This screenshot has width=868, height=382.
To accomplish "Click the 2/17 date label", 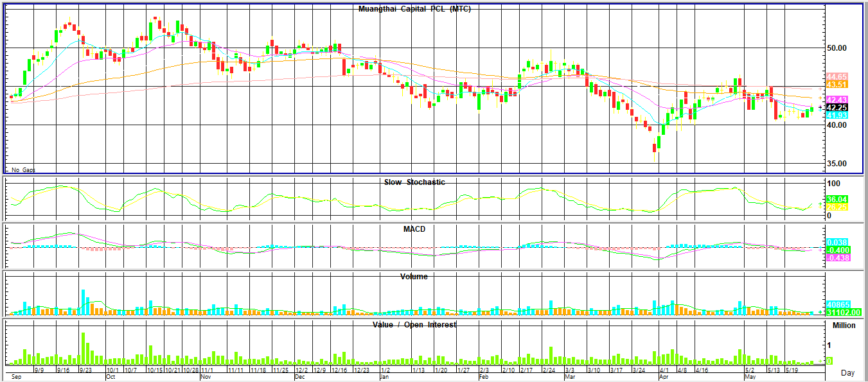I will pos(527,370).
